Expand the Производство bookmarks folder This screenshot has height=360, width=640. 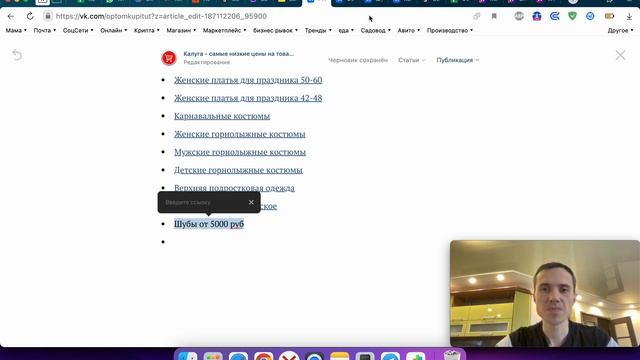[450, 30]
